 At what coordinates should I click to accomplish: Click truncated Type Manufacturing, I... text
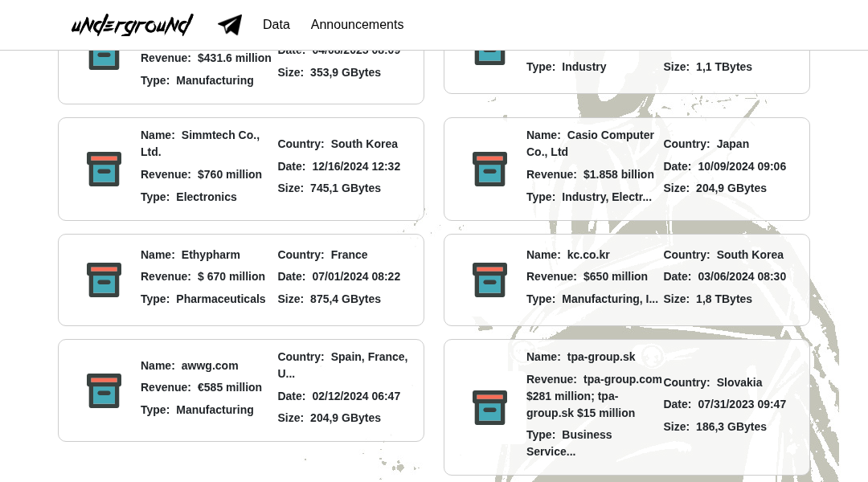click(x=592, y=299)
